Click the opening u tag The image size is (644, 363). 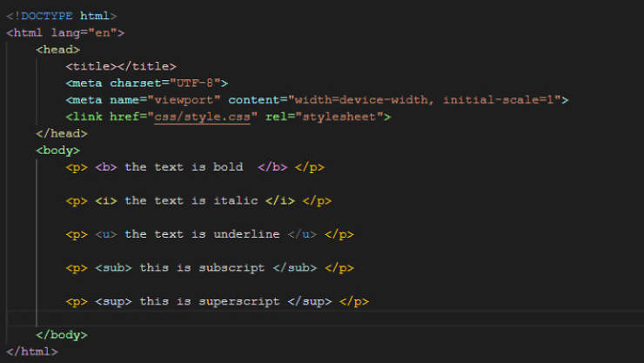click(x=106, y=234)
